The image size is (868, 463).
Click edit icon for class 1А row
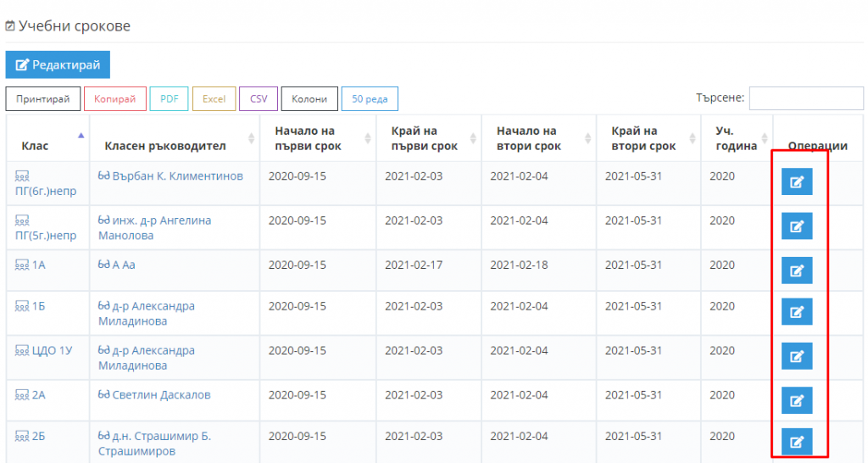tap(797, 271)
